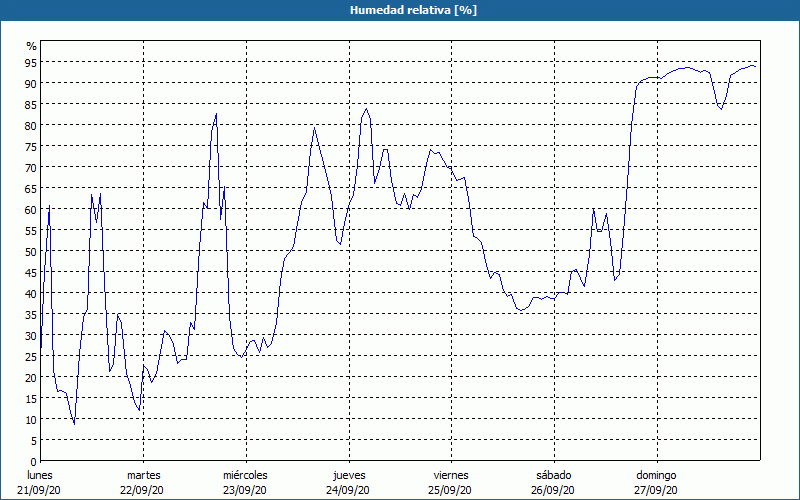This screenshot has height=500, width=800.
Task: Select the '25' y-axis label
Action: click(x=31, y=357)
